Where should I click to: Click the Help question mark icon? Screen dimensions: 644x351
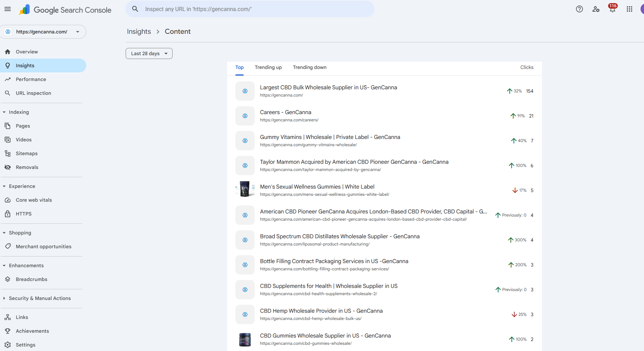579,9
